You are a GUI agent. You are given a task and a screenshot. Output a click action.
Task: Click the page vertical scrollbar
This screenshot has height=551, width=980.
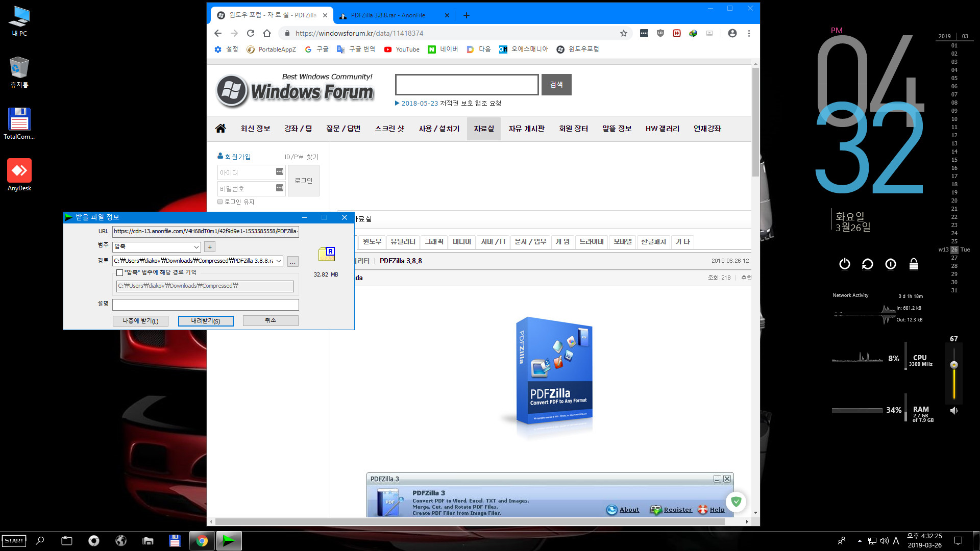click(x=755, y=122)
